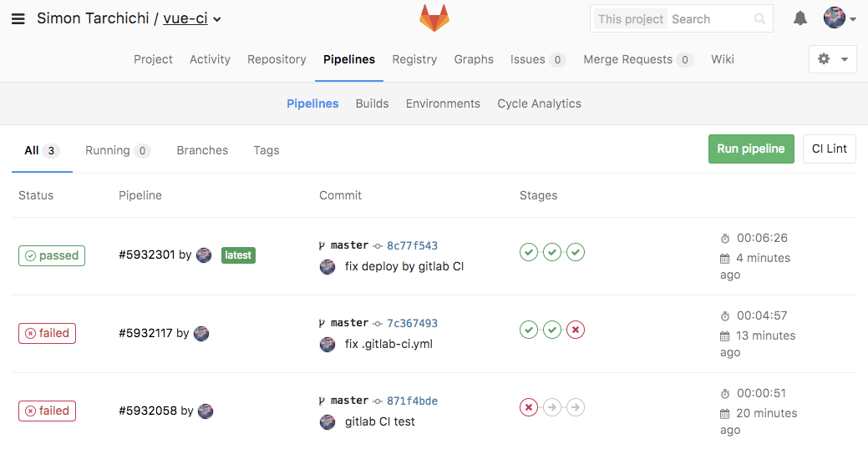Click the search magnifier icon
Image resolution: width=868 pixels, height=454 pixels.
(759, 18)
